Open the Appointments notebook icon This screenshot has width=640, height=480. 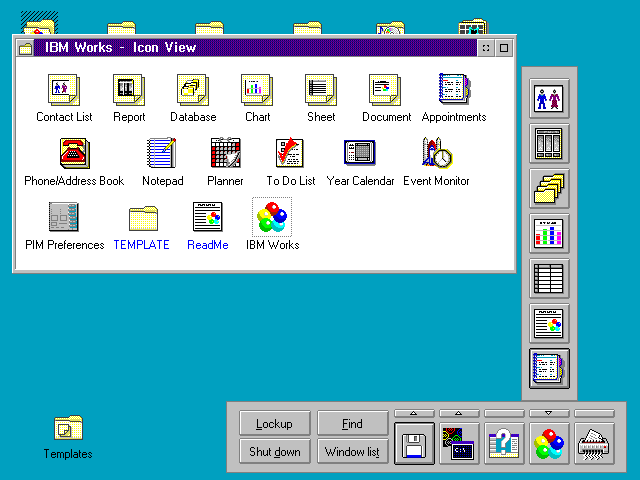pos(454,89)
